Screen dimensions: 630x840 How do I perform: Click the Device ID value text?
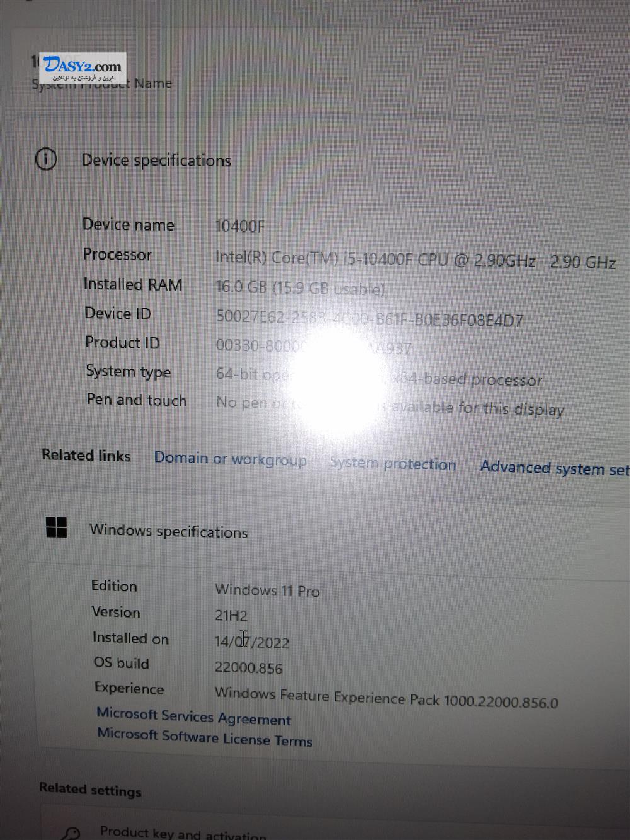click(x=369, y=318)
